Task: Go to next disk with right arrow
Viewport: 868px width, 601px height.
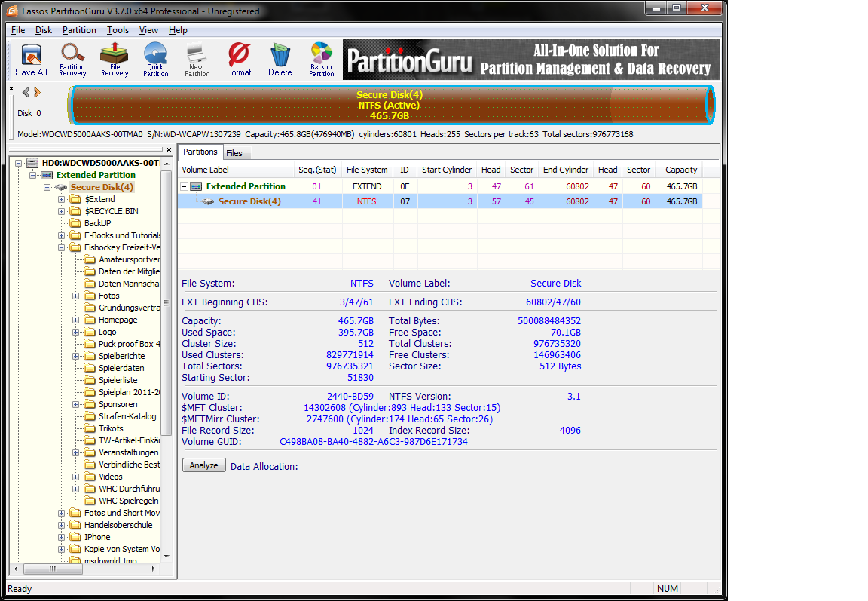Action: [37, 93]
